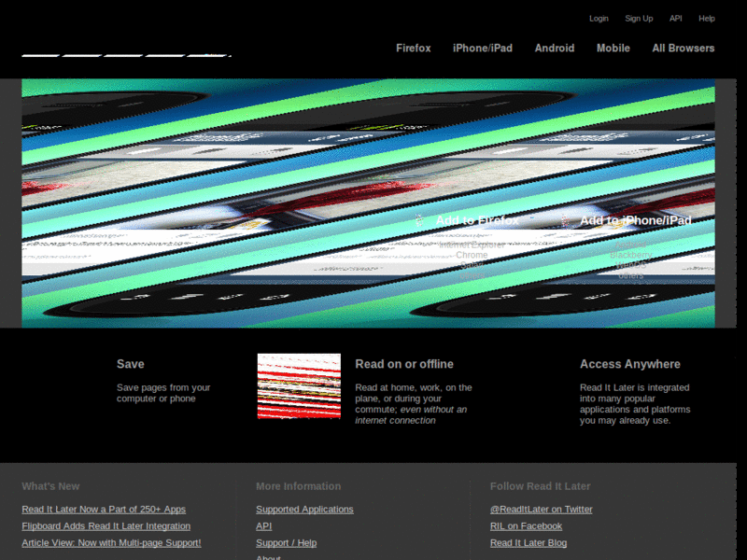Select the All Browsers navigation item
The image size is (747, 560).
(684, 49)
